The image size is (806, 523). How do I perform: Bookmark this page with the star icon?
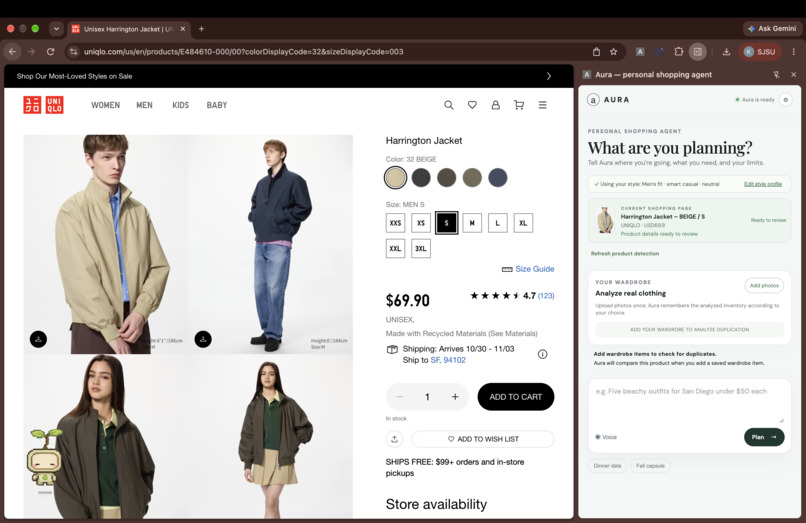click(x=614, y=51)
